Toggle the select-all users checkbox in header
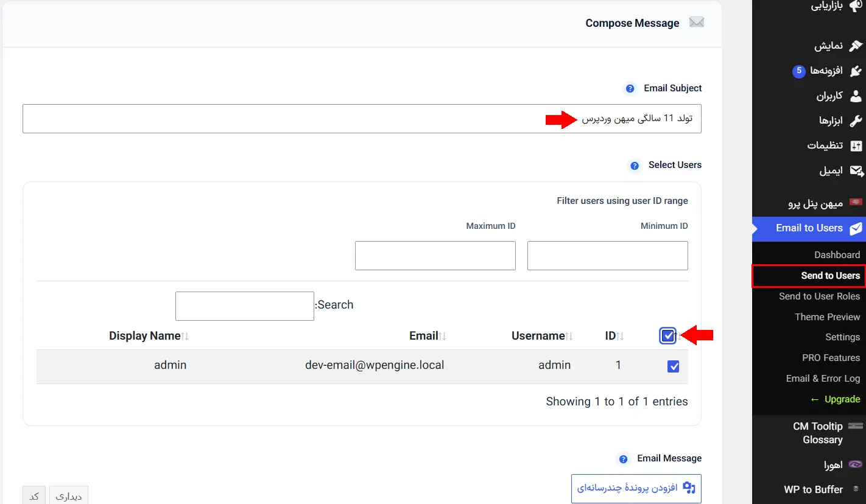The height and width of the screenshot is (504, 866). (668, 335)
